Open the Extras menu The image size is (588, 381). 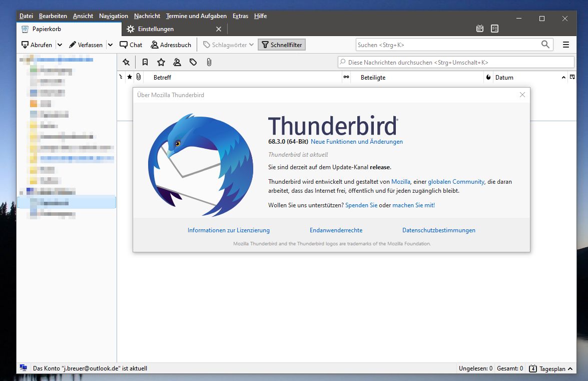coord(240,16)
